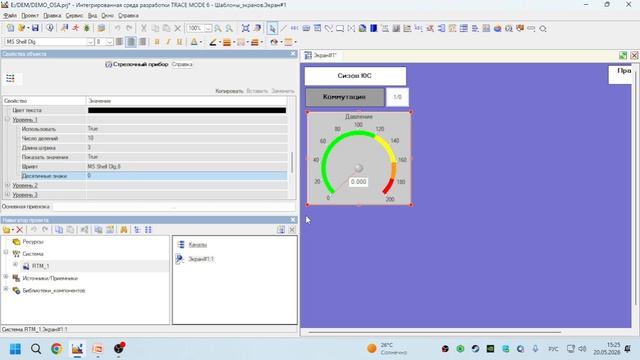The image size is (640, 360).
Task: Select the pie chart graphic element tool
Action: pos(497,28)
